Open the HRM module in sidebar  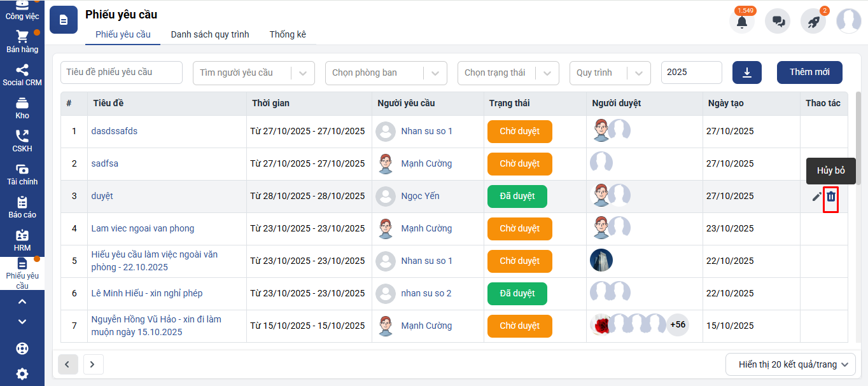tap(22, 240)
